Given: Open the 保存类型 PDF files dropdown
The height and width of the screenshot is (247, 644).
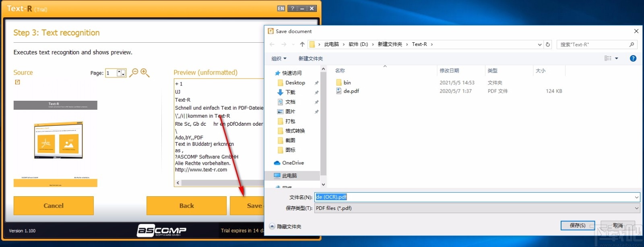Looking at the screenshot, I should [x=477, y=208].
